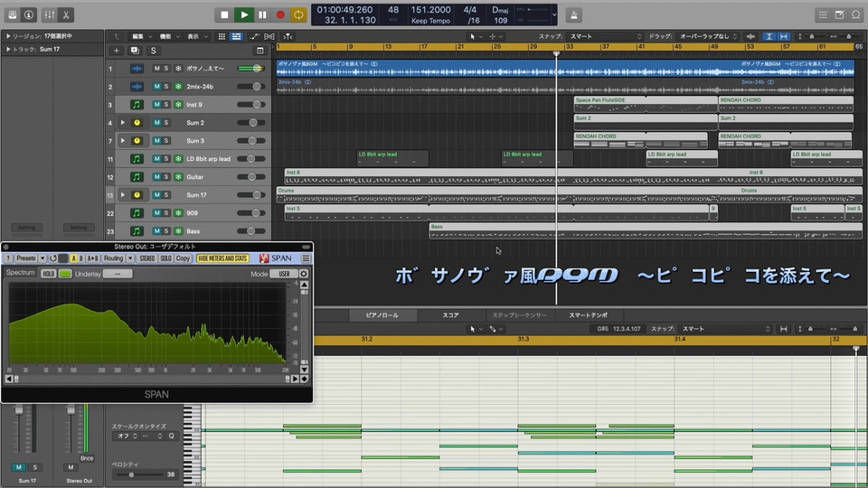
Task: Switch to the スコア tab
Action: tap(450, 315)
